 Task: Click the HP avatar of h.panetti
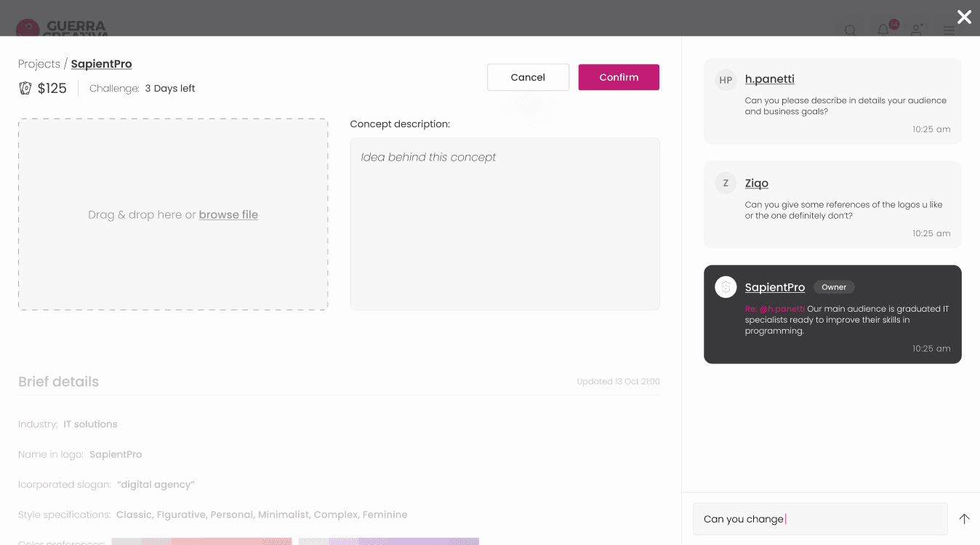pos(726,80)
